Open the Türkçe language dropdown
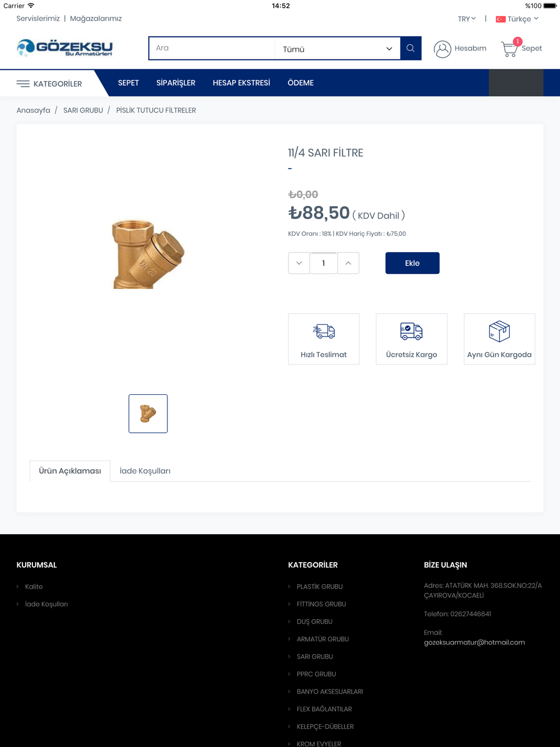The width and height of the screenshot is (560, 747). click(517, 19)
